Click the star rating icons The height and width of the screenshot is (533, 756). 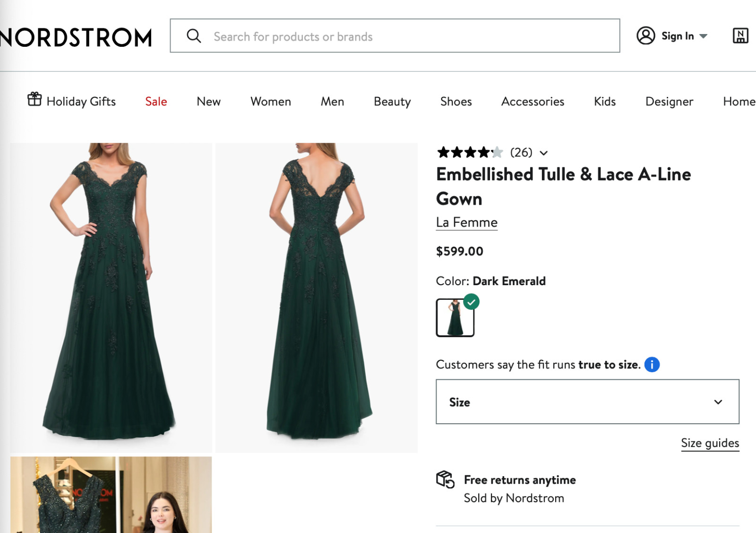(470, 152)
